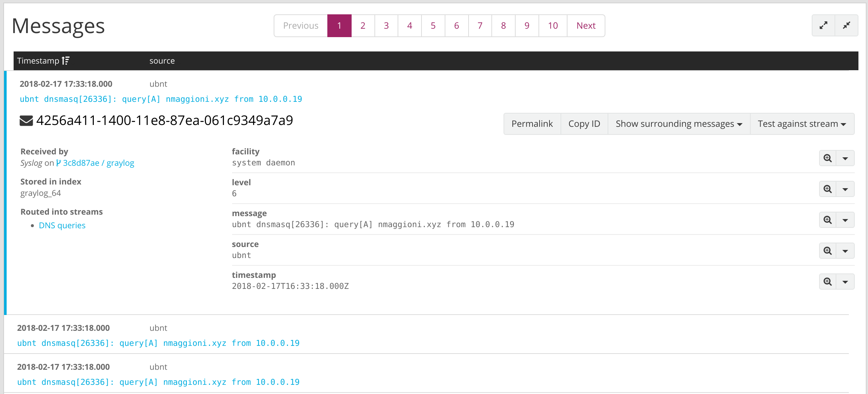Click Next page button
The width and height of the screenshot is (868, 394).
tap(586, 26)
